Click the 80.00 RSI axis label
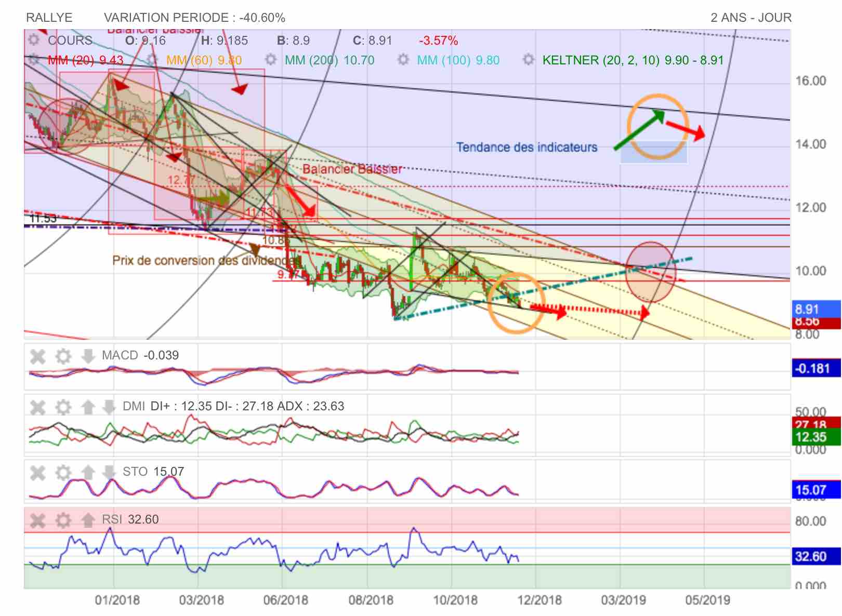The height and width of the screenshot is (616, 842). tap(811, 521)
